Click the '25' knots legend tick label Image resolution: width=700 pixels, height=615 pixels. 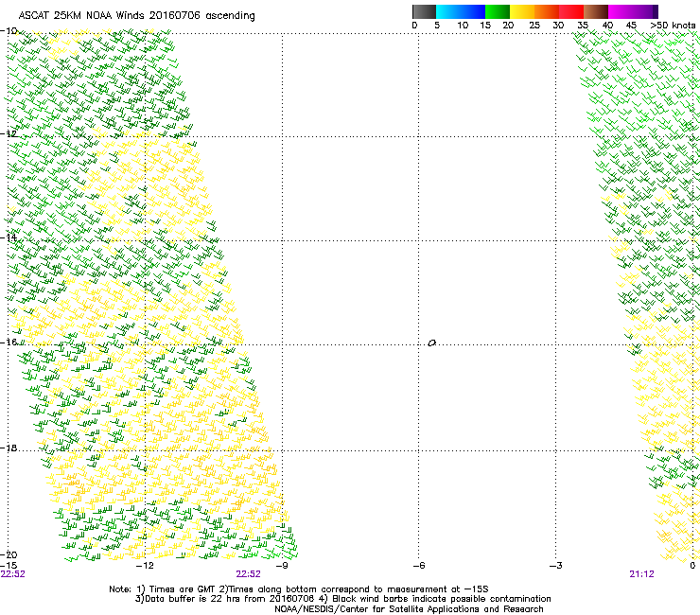534,26
